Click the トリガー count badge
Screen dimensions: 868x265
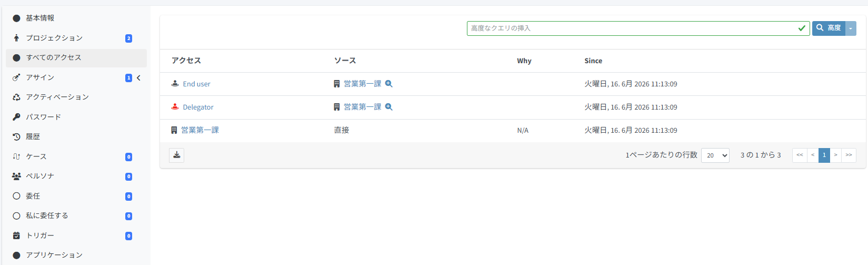pyautogui.click(x=128, y=236)
